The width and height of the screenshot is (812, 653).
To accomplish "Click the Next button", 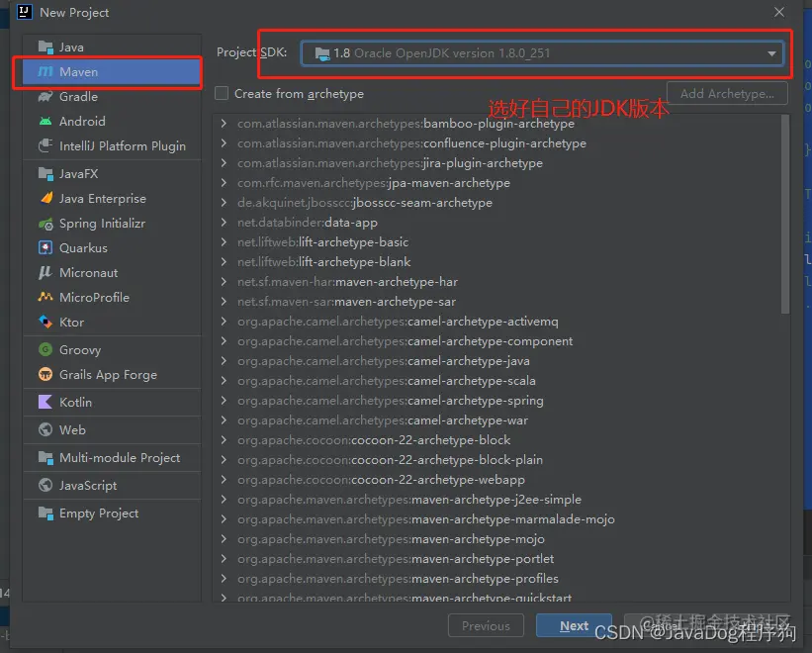I will tap(574, 625).
